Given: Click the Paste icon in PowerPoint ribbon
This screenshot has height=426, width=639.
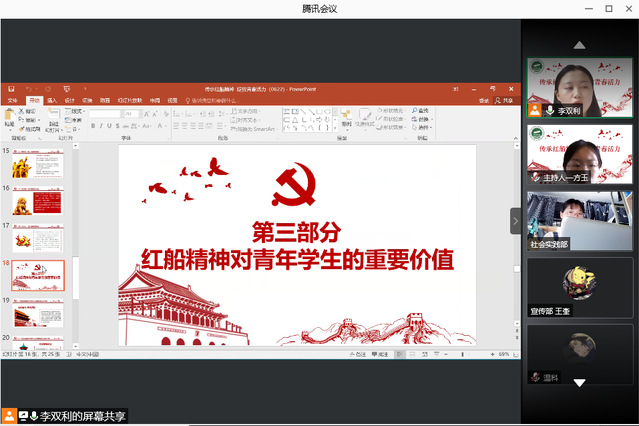Looking at the screenshot, I should coord(11,116).
